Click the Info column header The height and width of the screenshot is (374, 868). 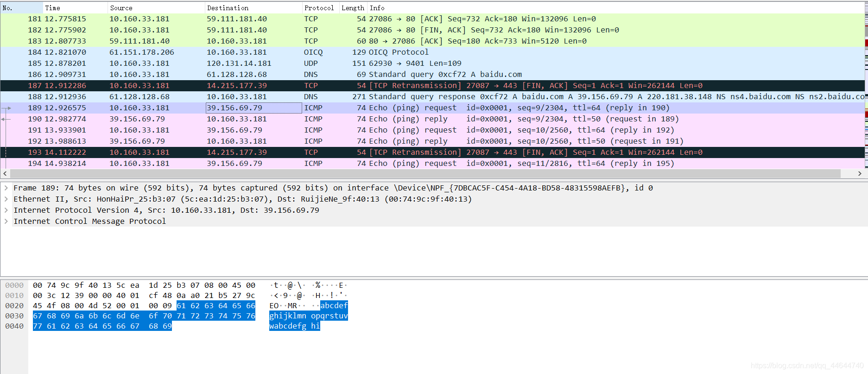(x=616, y=8)
